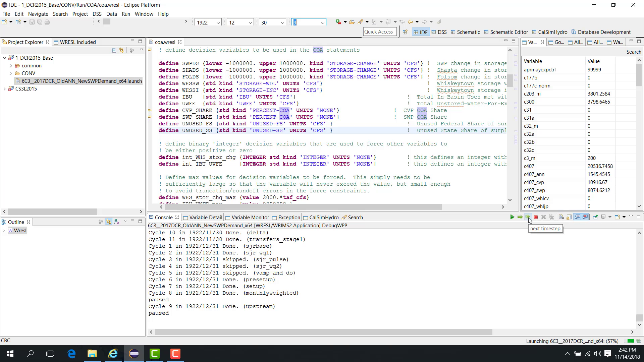Open the Navigate menu
Viewport: 644px width, 362px height.
pos(38,14)
